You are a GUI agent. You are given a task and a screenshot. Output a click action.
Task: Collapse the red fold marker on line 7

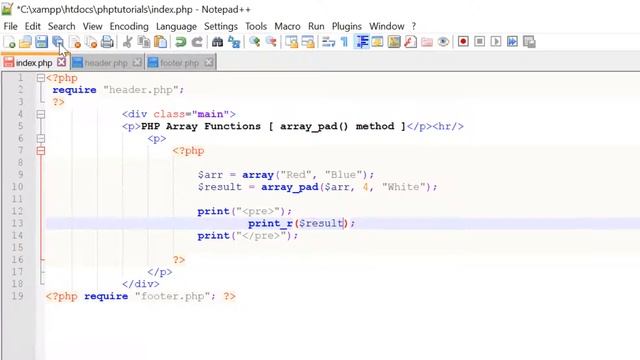pos(41,151)
